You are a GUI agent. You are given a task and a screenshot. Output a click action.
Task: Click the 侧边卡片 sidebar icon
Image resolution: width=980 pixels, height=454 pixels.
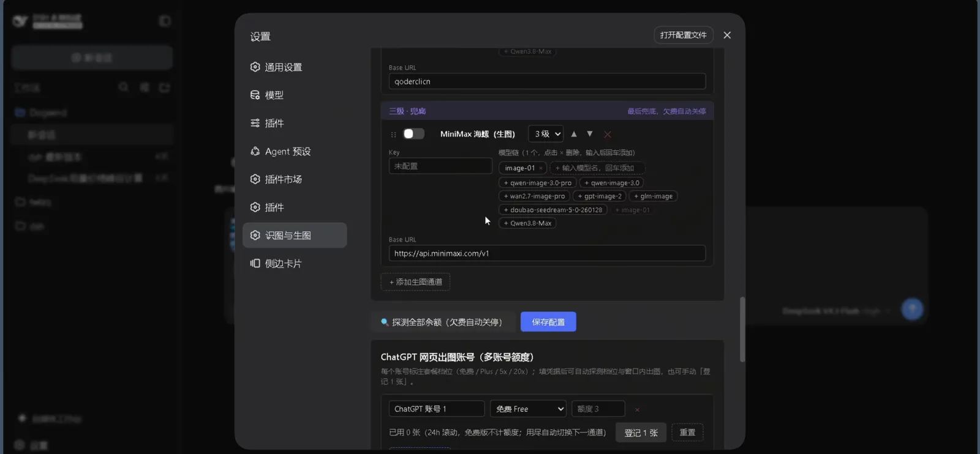point(255,263)
